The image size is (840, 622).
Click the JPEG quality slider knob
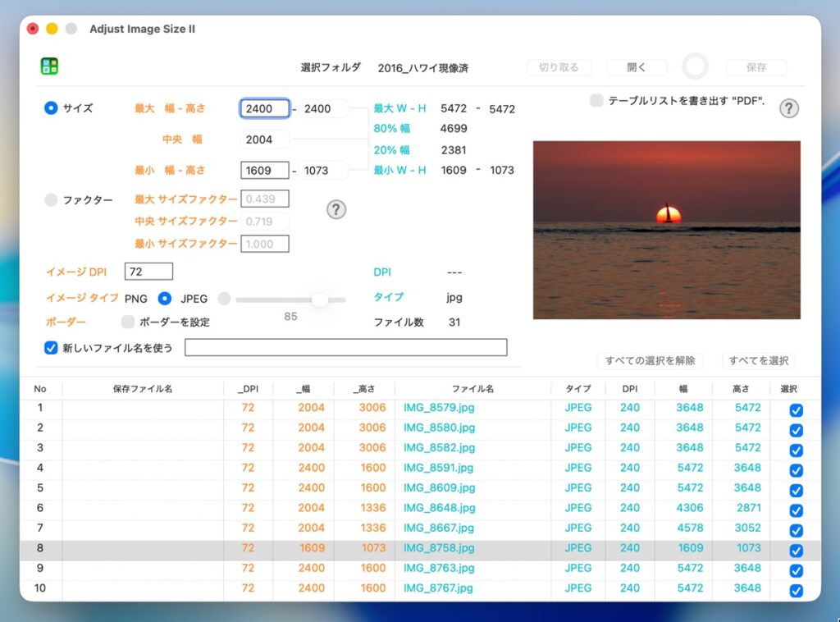[320, 300]
